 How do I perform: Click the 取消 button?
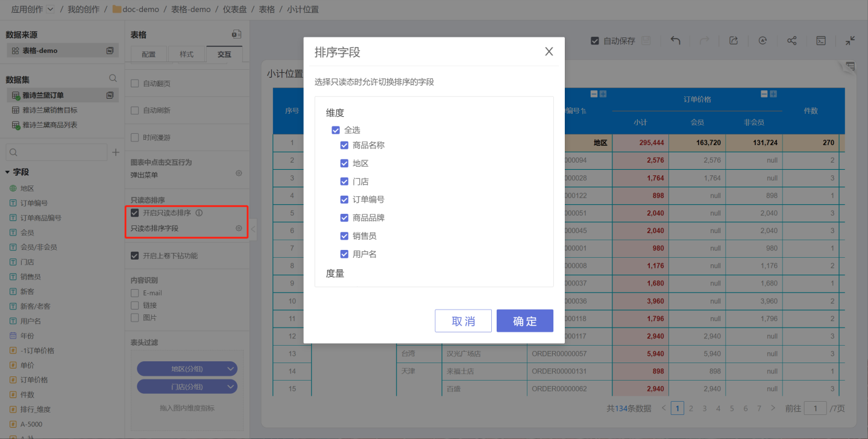point(463,321)
